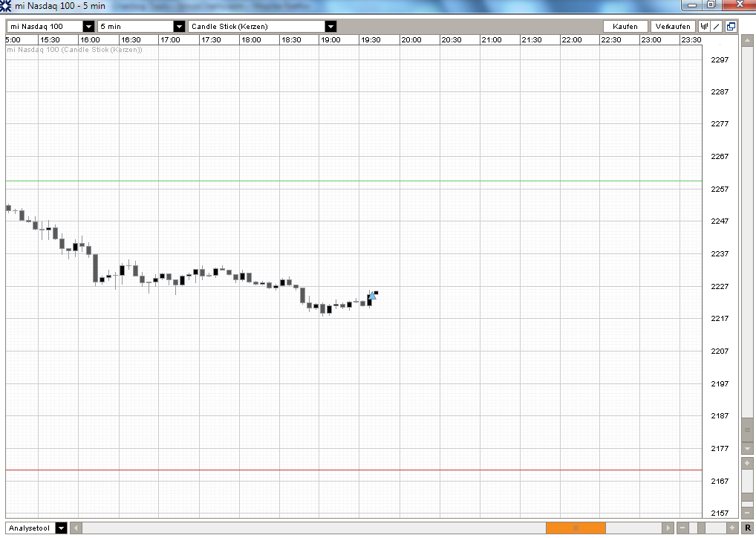Screen dimensions: 756x538
Task: Click the Verkaufen button
Action: (673, 27)
